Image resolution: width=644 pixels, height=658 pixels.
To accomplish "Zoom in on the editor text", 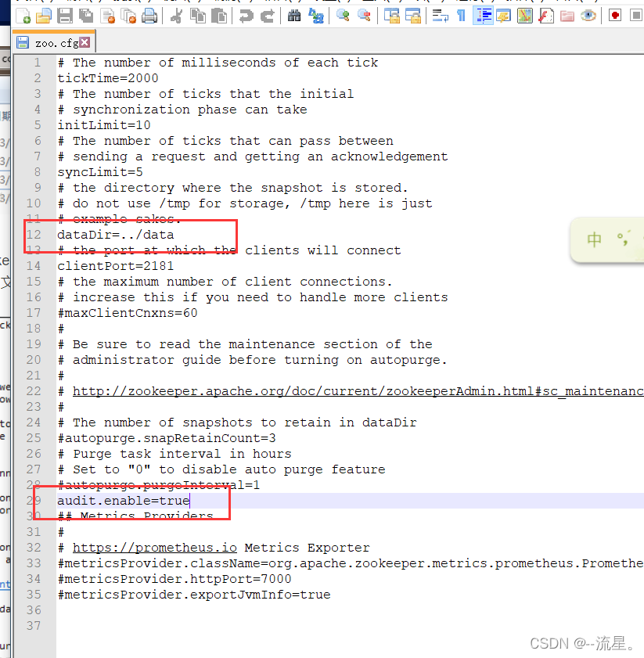I will point(343,16).
